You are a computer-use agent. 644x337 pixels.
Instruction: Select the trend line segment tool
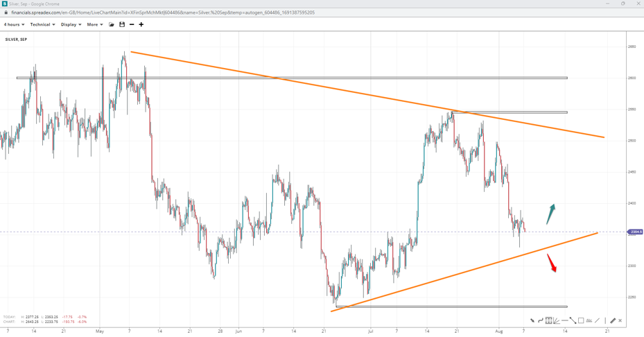coord(573,320)
